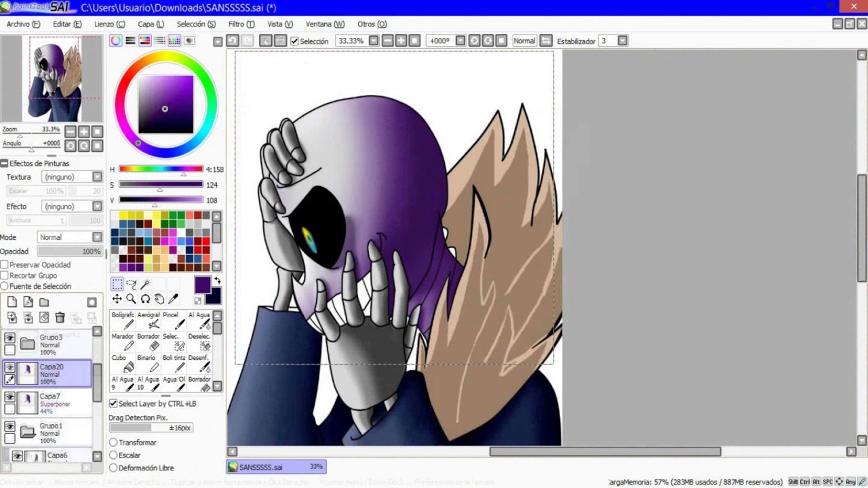Click the navigator preview thumbnail
Screen dimensions: 868x488
click(x=52, y=79)
